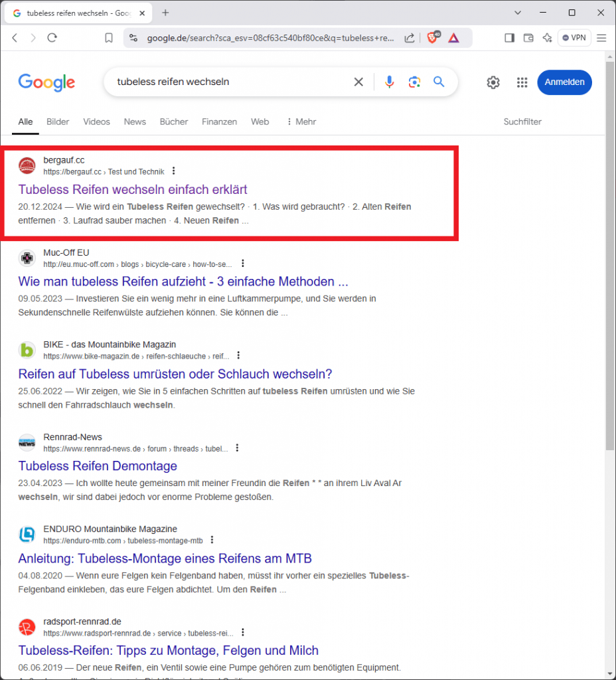The height and width of the screenshot is (680, 616).
Task: Open the "Tubeless Reifen Demontage" result link
Action: pos(98,466)
